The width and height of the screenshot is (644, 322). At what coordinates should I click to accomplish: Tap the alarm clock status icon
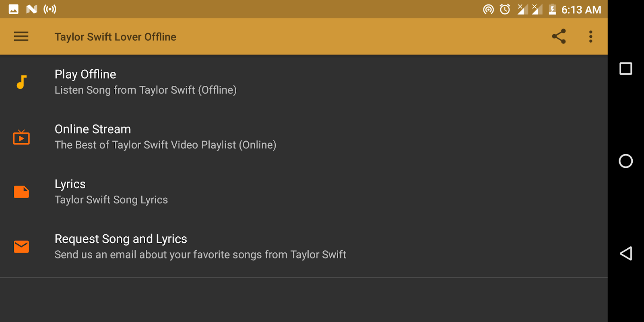pyautogui.click(x=505, y=9)
